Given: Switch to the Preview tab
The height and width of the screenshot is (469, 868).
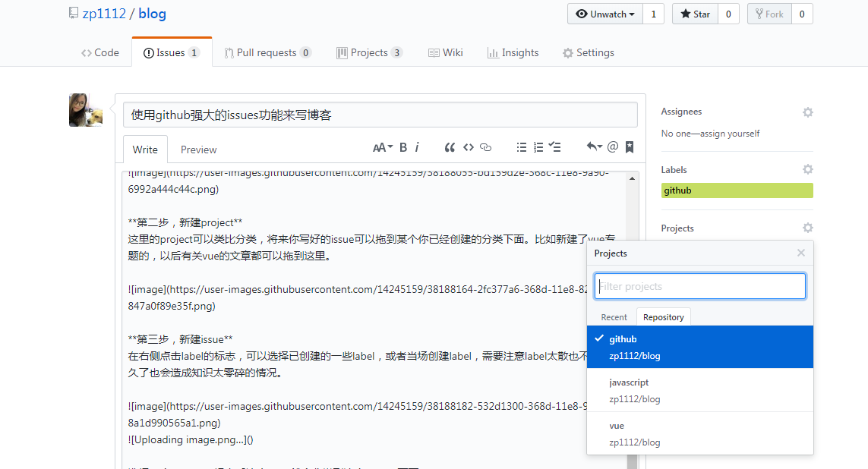Looking at the screenshot, I should 198,150.
